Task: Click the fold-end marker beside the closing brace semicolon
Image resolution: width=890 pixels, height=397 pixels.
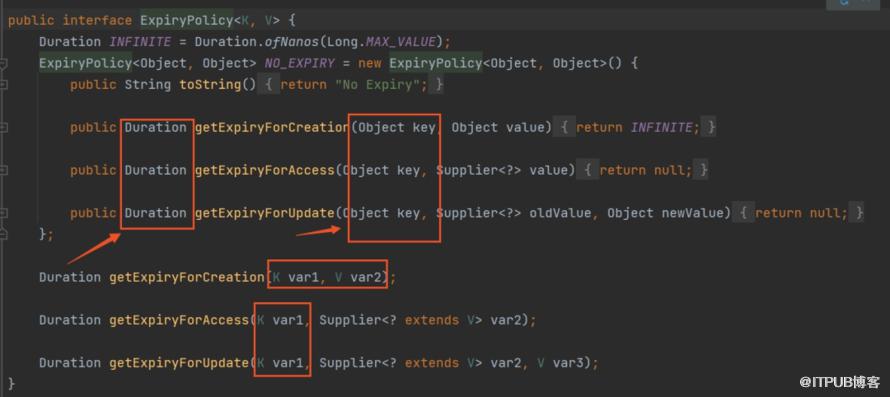Action: coord(3,233)
